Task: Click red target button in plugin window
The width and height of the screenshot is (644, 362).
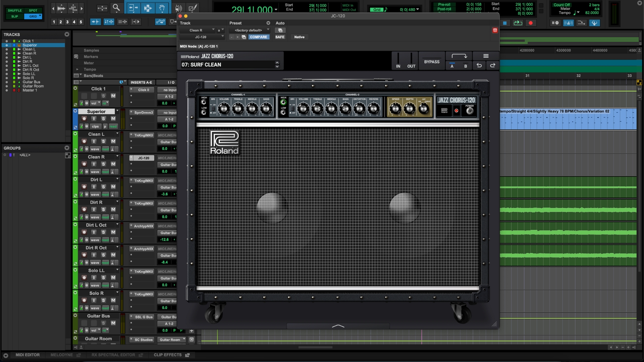Action: pos(495,30)
